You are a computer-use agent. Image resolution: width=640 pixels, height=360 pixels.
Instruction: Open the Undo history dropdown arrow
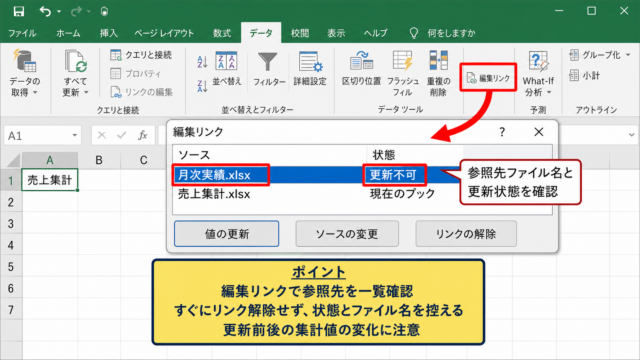[59, 11]
